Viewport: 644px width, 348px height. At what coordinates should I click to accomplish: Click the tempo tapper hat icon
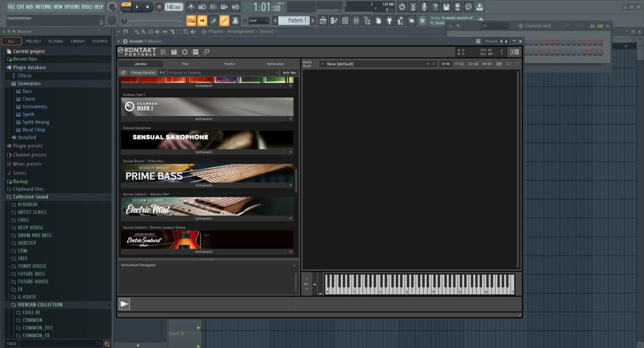[x=236, y=21]
